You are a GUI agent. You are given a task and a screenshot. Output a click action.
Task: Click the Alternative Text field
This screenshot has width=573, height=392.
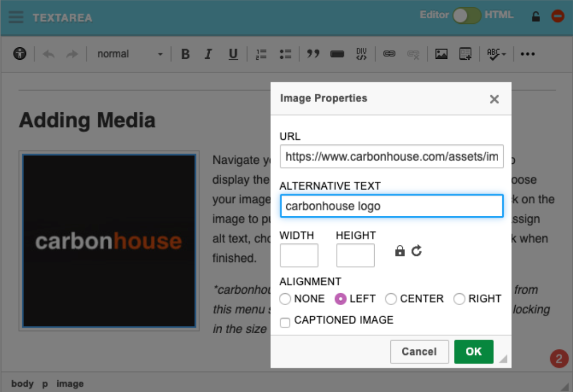click(x=391, y=206)
